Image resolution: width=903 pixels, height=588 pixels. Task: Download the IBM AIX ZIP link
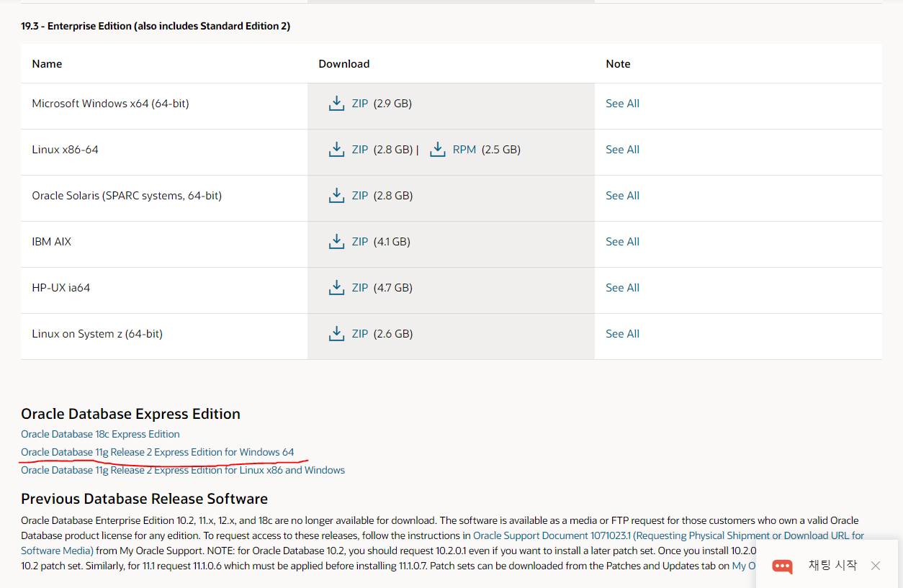[360, 242]
